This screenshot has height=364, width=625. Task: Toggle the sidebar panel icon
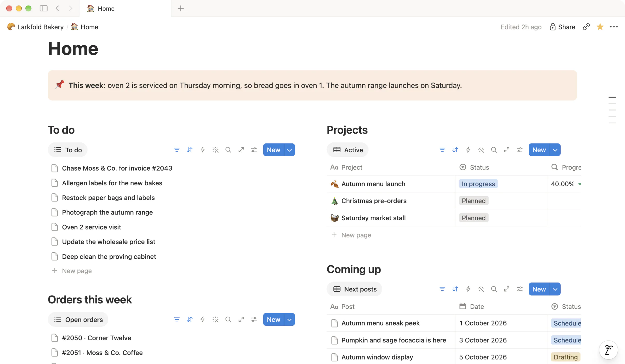point(43,8)
